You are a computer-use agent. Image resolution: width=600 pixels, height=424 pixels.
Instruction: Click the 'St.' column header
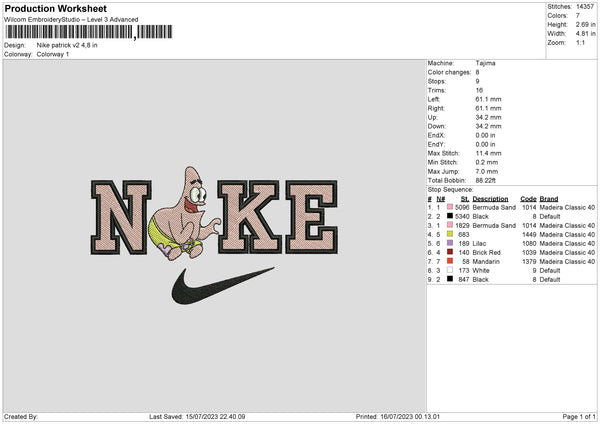(x=465, y=199)
